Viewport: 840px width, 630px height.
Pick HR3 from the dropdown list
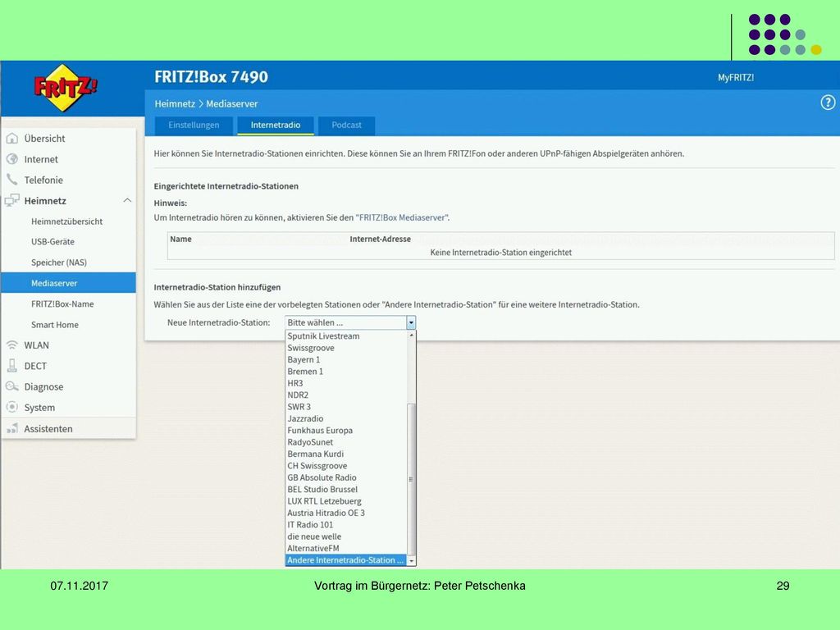pyautogui.click(x=346, y=383)
